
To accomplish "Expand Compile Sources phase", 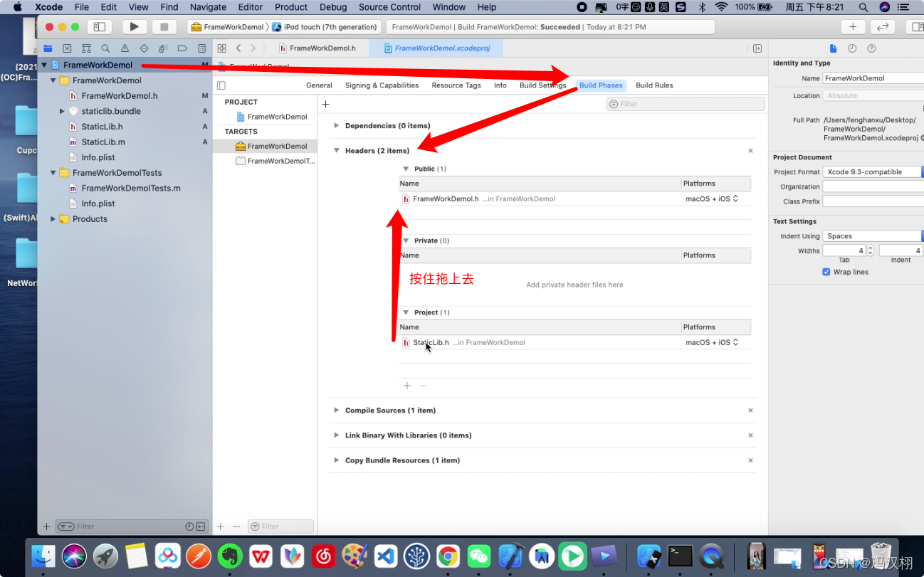I will (x=336, y=411).
